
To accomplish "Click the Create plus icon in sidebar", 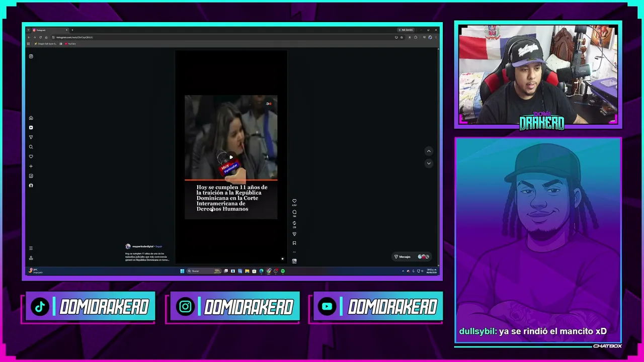I will (x=31, y=166).
